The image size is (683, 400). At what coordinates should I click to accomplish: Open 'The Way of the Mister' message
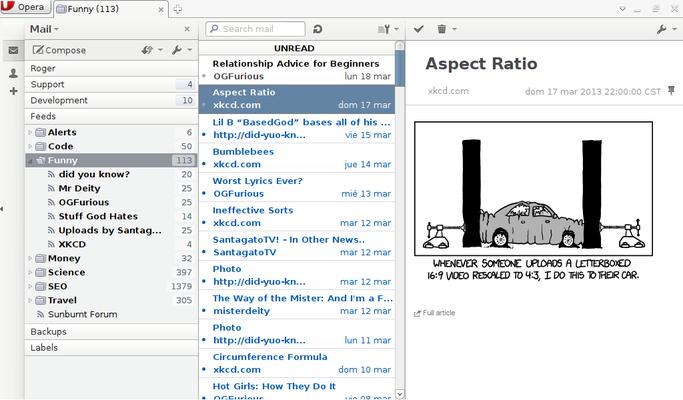pyautogui.click(x=297, y=305)
